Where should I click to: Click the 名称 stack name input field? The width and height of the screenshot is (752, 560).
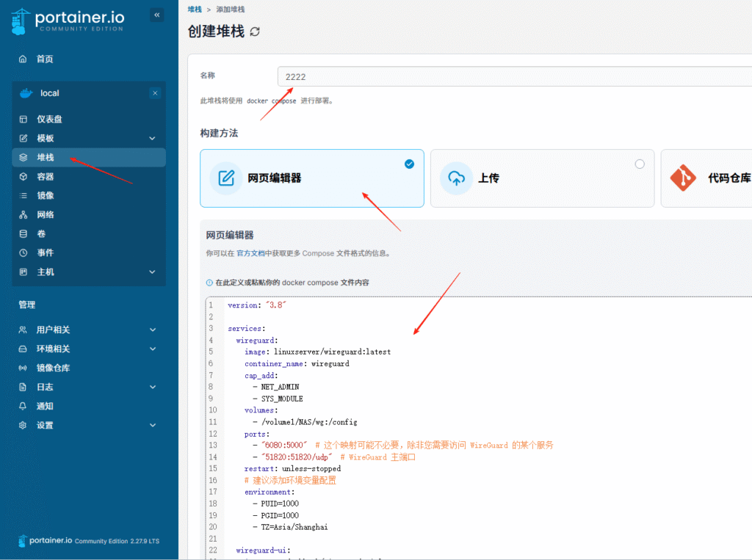click(514, 76)
